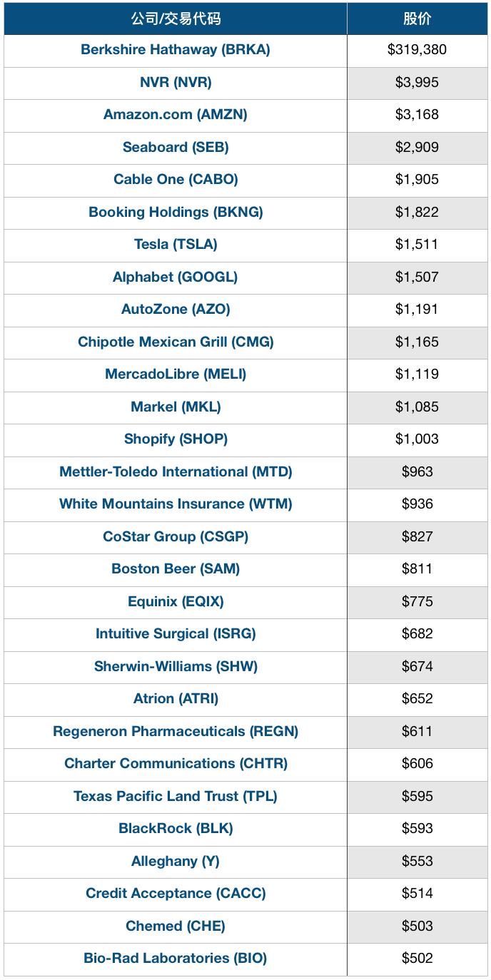
Task: Select the Tesla (TSLA) link
Action: point(176,245)
